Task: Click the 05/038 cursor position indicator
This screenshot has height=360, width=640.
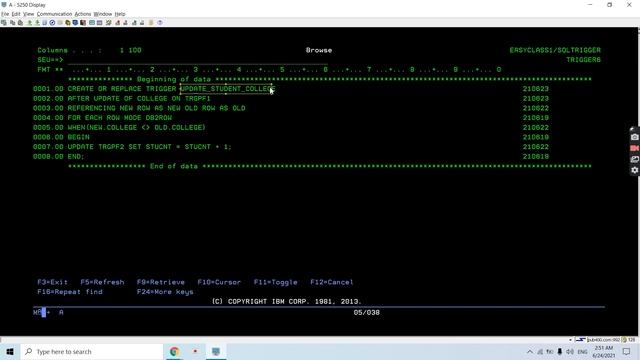Action: pyautogui.click(x=367, y=312)
